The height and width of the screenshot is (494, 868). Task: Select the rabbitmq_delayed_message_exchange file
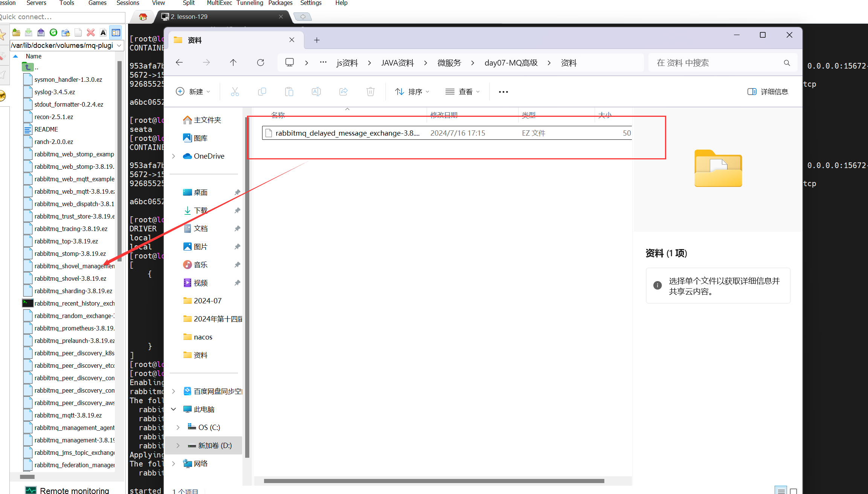pyautogui.click(x=447, y=133)
